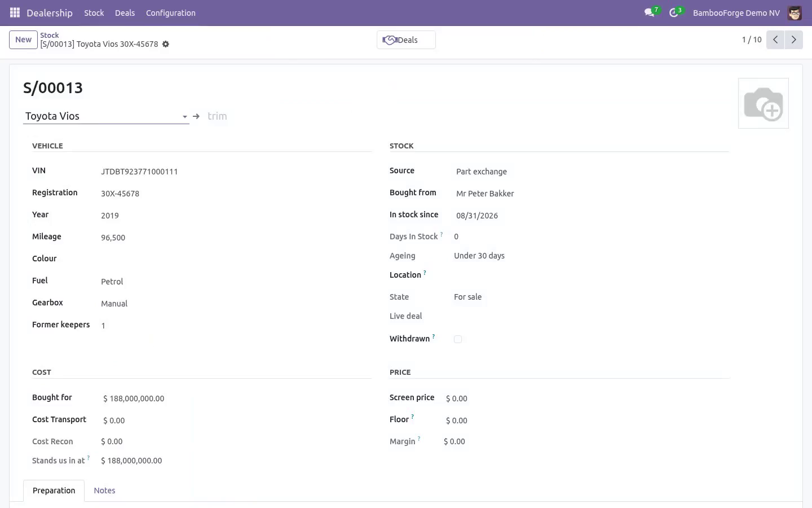Create a New stock record
The height and width of the screenshot is (508, 812).
pos(23,40)
